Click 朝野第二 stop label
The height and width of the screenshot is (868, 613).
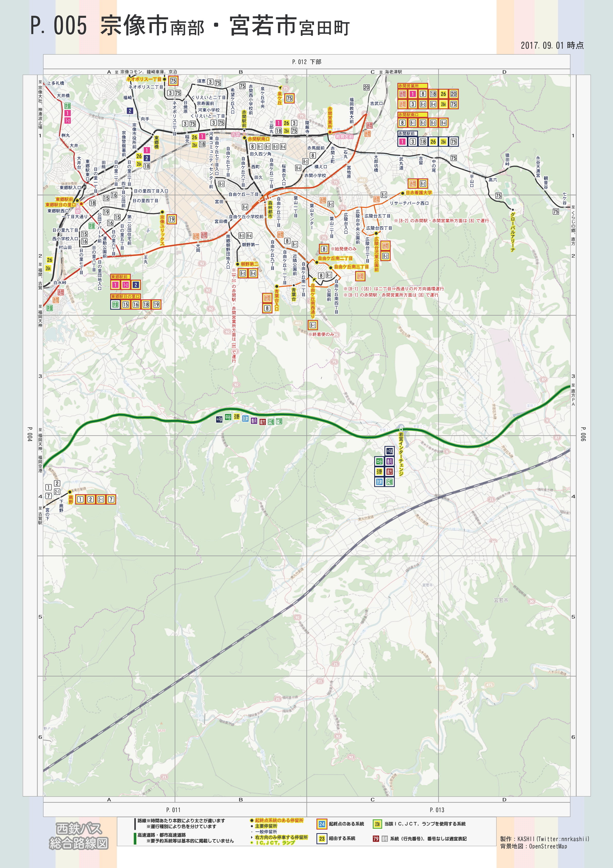tap(249, 264)
